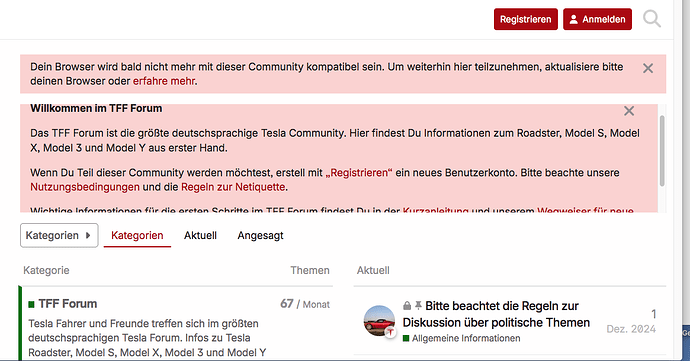Close the Willkommen im TFF Forum notice

629,111
